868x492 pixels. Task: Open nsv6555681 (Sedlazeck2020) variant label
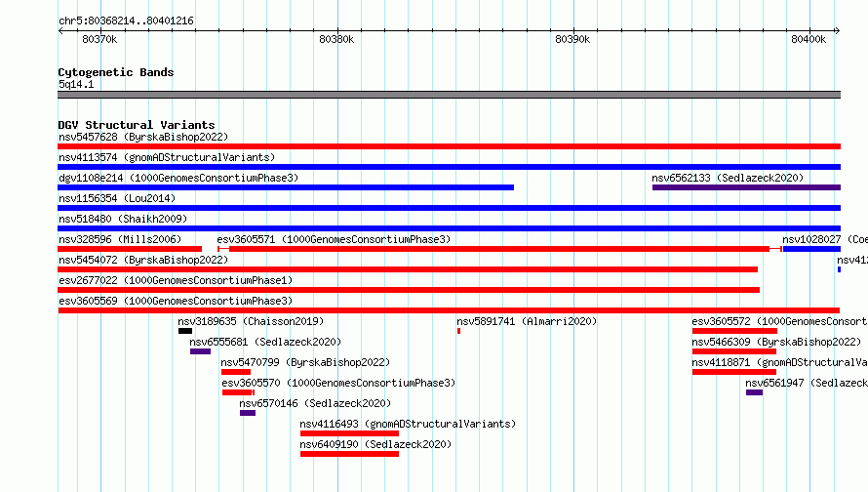point(265,342)
